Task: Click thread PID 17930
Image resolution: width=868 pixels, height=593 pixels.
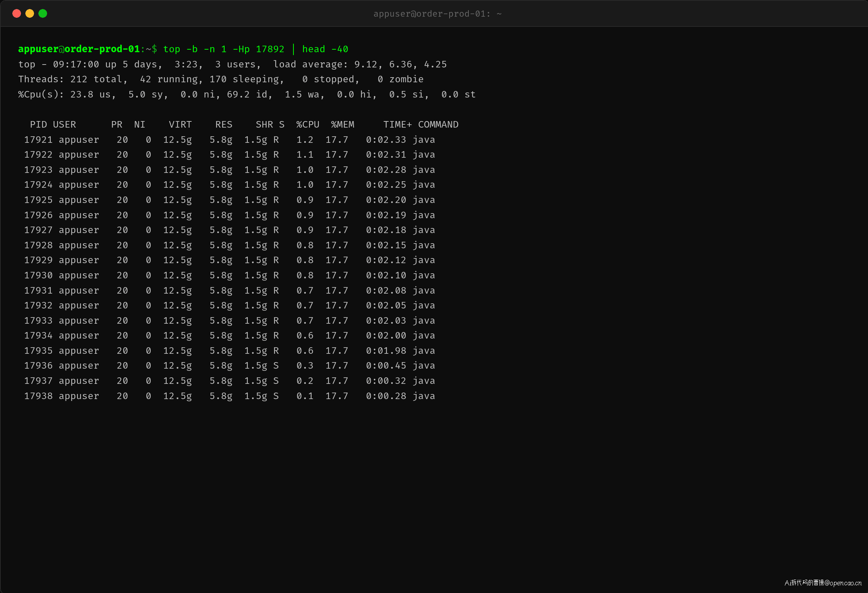Action: point(38,275)
